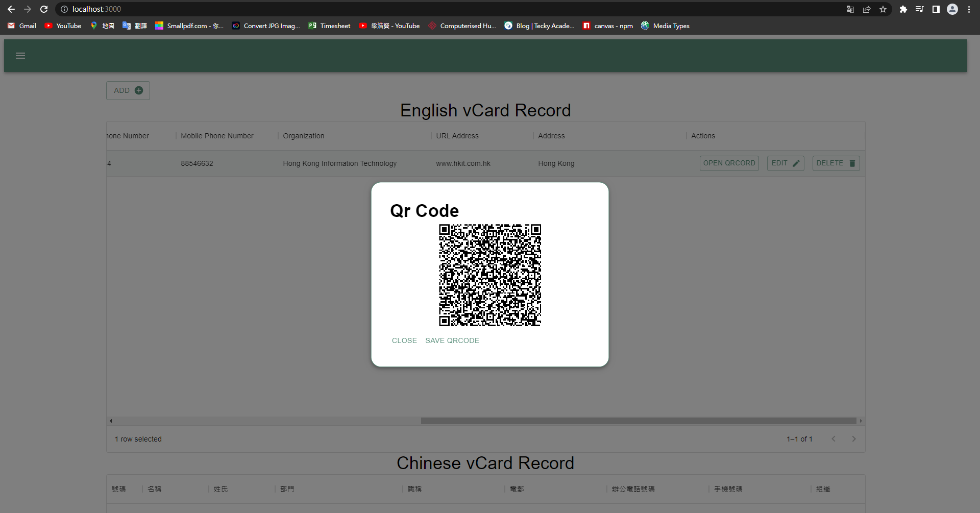Viewport: 980px width, 513px height.
Task: Go to next table page
Action: coord(854,439)
